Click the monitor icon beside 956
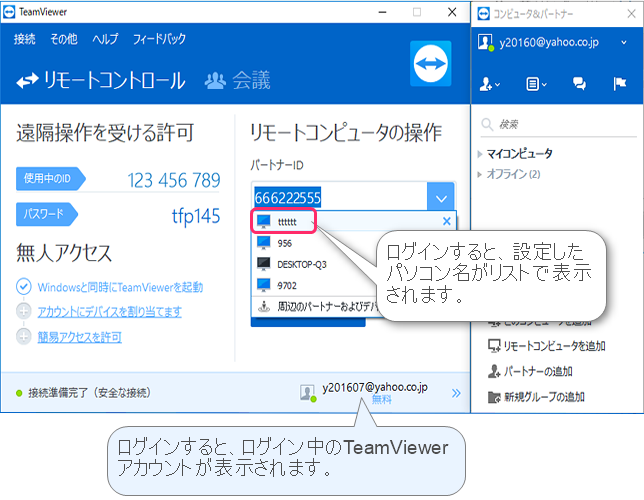644x500 pixels. [x=264, y=243]
